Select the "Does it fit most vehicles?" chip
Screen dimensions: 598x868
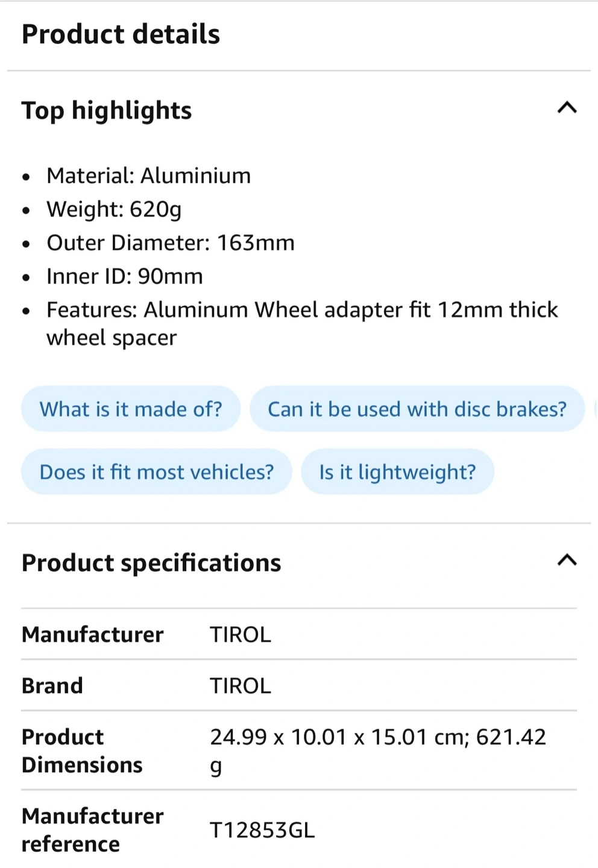[157, 472]
